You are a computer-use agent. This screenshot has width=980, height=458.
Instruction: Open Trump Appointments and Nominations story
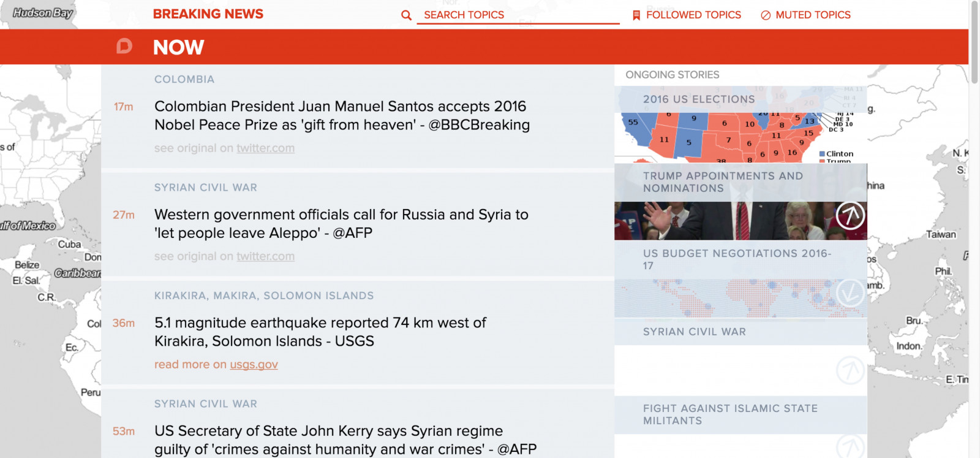[x=723, y=182]
